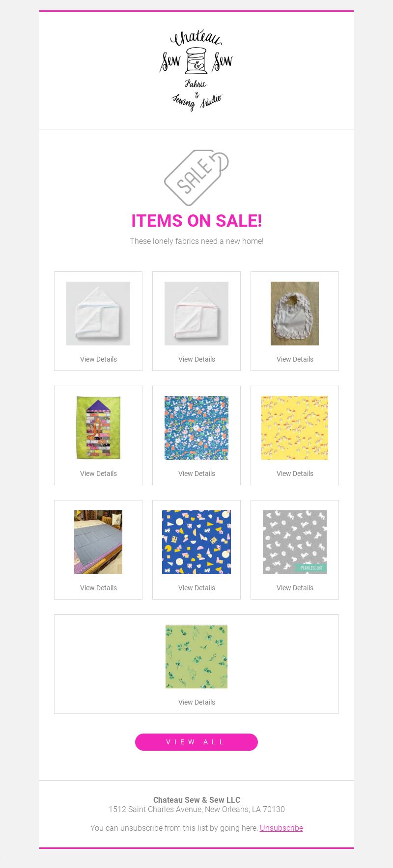Select the blue floral fabric swatch
Image resolution: width=393 pixels, height=868 pixels.
tap(196, 428)
